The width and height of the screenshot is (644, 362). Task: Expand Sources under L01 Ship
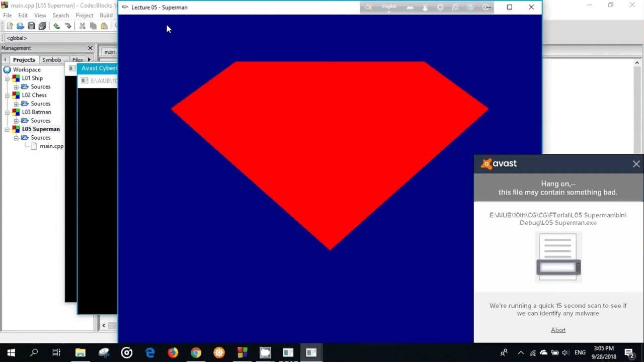[x=16, y=87]
